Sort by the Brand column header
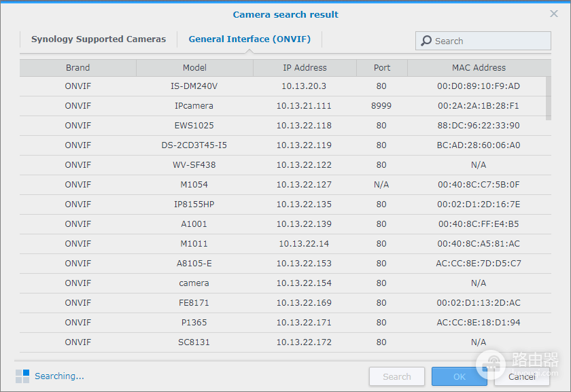The image size is (571, 392). tap(78, 68)
